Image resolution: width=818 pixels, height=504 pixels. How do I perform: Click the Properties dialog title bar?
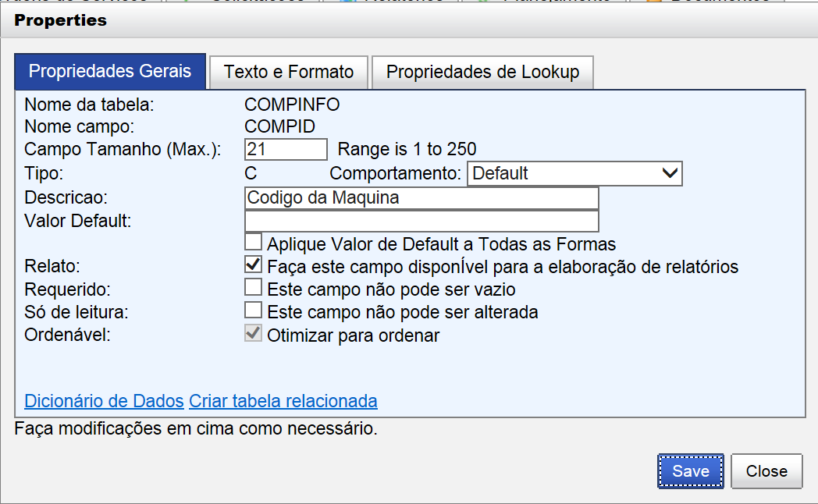[x=409, y=20]
